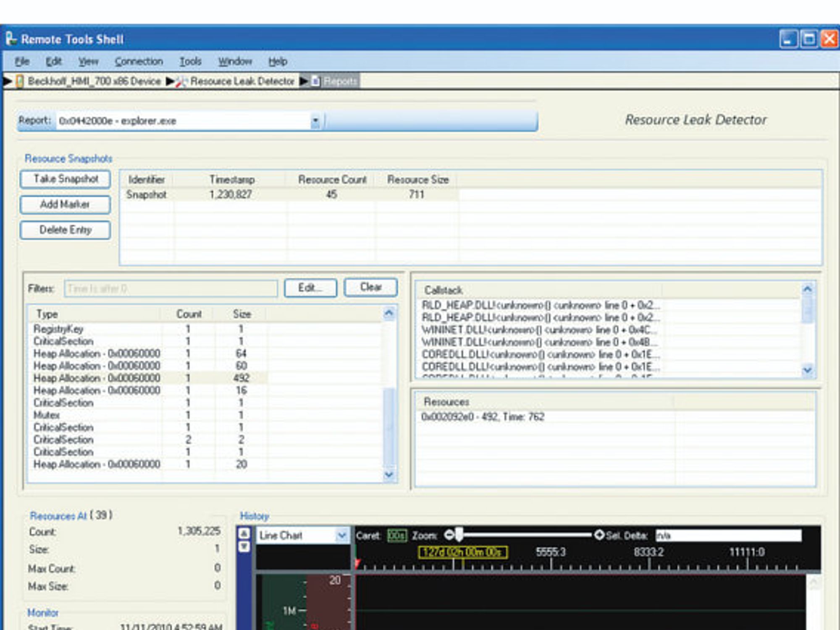The image size is (840, 630).
Task: Click the zoom-out icon left of slider
Action: pos(449,535)
